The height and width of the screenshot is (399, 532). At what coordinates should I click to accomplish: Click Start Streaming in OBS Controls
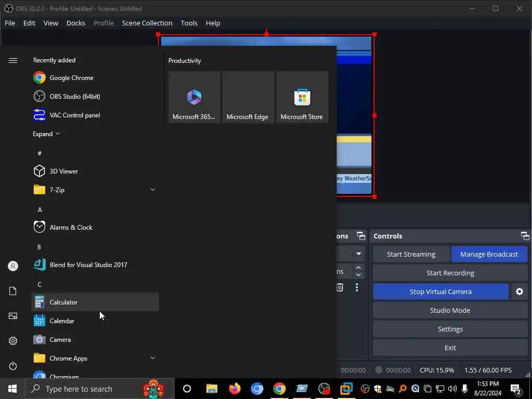(x=411, y=254)
